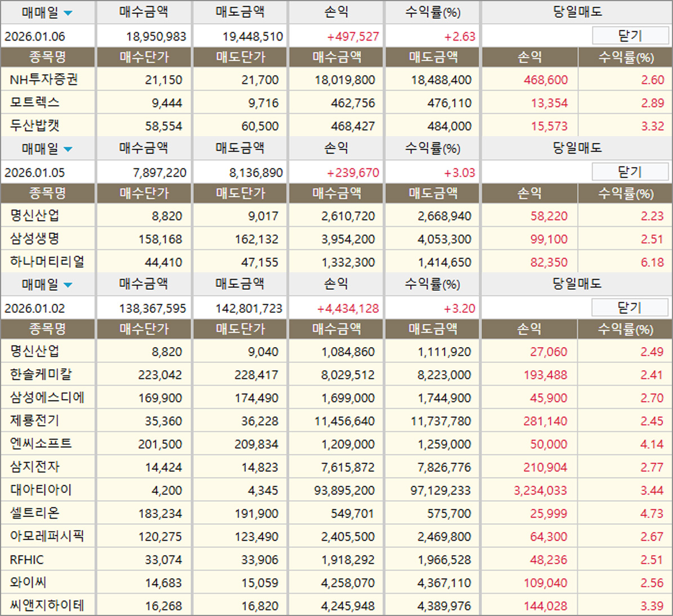Click the 하나머티리얼 stock name

pos(47,262)
